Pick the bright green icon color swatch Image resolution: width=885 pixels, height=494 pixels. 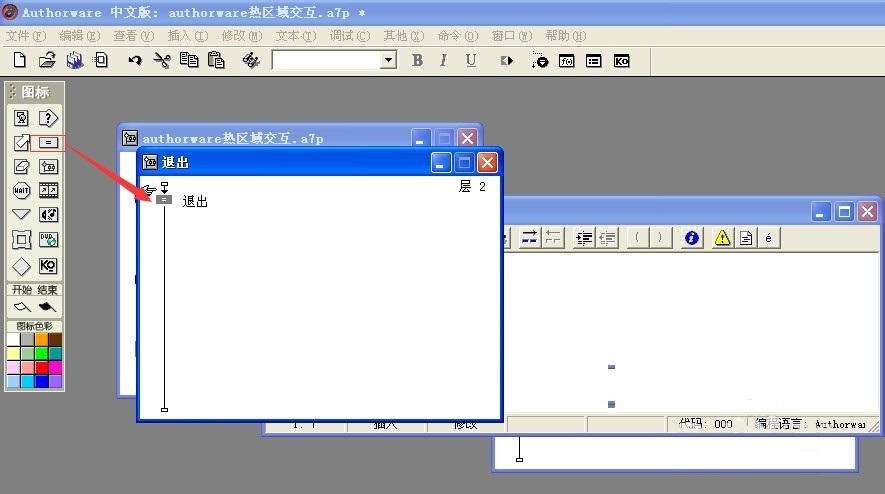41,353
